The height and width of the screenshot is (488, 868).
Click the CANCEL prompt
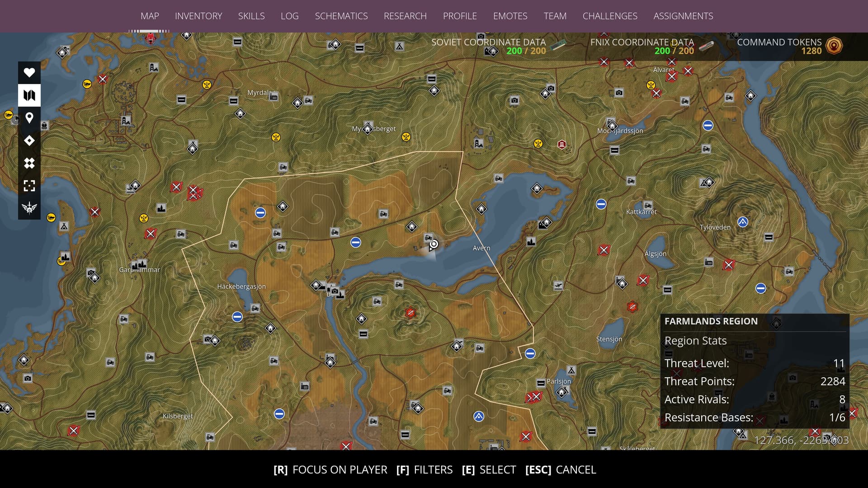tap(561, 469)
